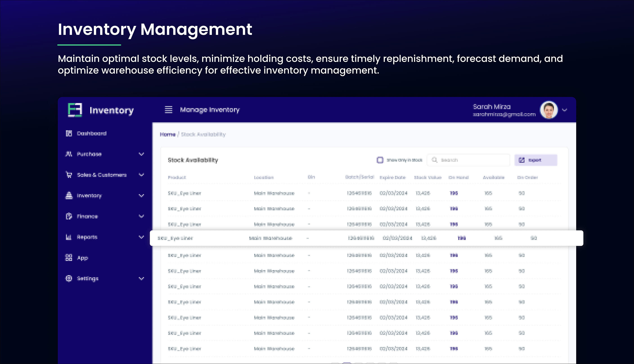Go to Home breadcrumb link

(168, 135)
